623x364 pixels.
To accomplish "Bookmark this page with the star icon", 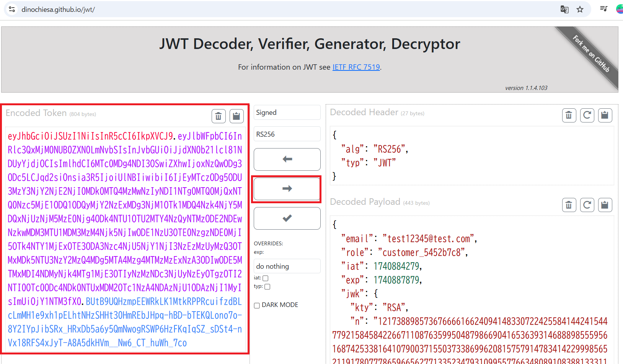I will click(580, 10).
